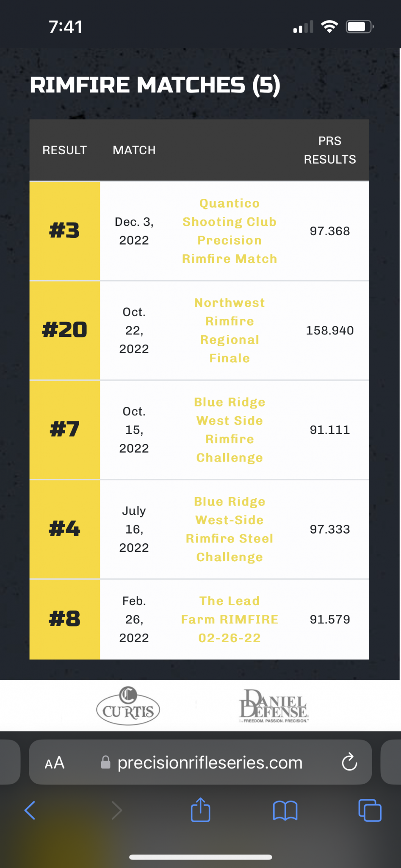Viewport: 401px width, 868px height.
Task: Tap the Safari forward arrow
Action: tap(116, 810)
